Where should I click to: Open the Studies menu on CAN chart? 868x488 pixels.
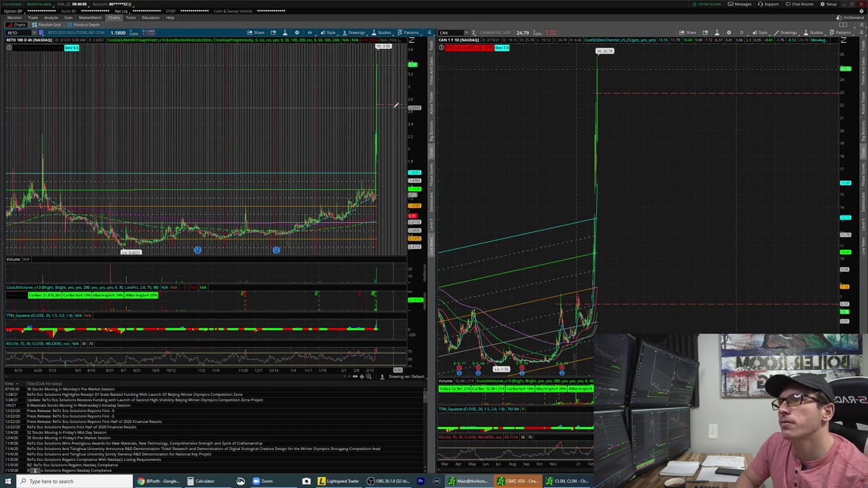tap(814, 33)
